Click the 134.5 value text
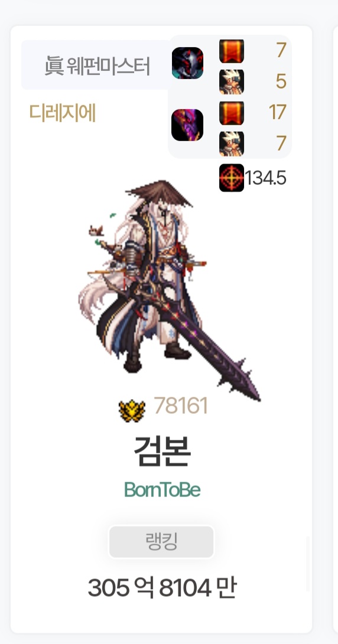 tap(266, 178)
